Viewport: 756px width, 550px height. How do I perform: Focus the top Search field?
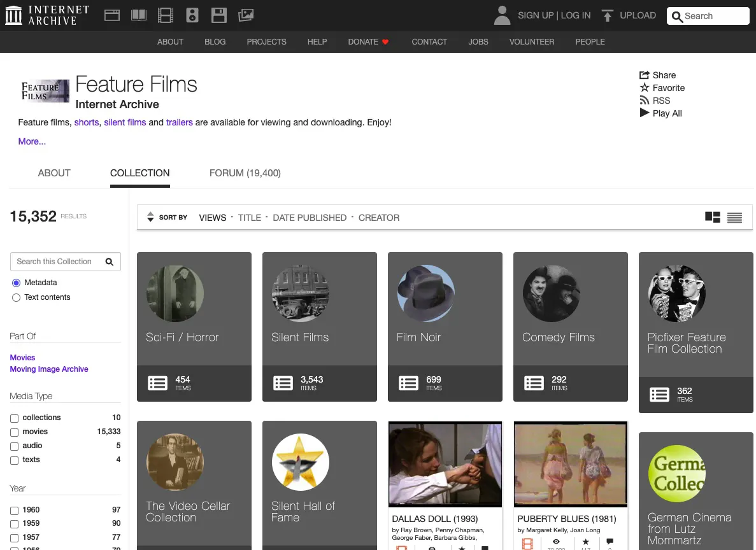point(708,16)
